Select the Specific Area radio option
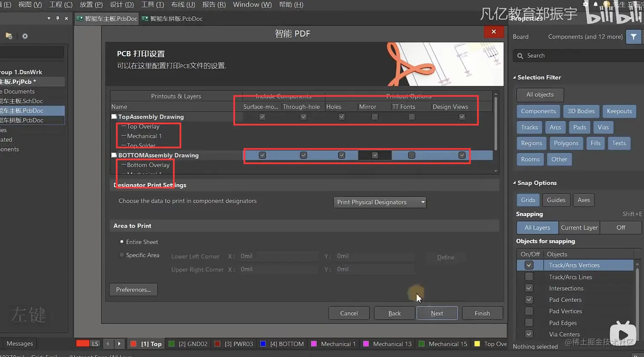Viewport: 644px width, 357px height. (122, 255)
